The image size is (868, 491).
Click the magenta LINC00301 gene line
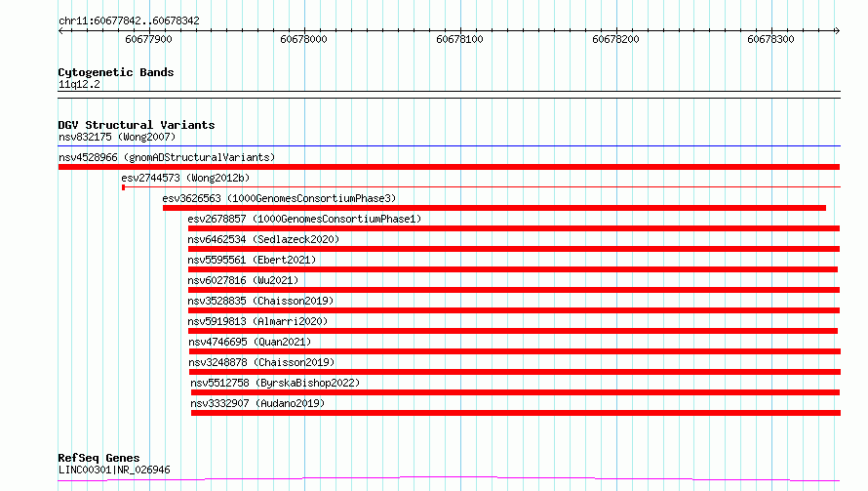pos(449,478)
